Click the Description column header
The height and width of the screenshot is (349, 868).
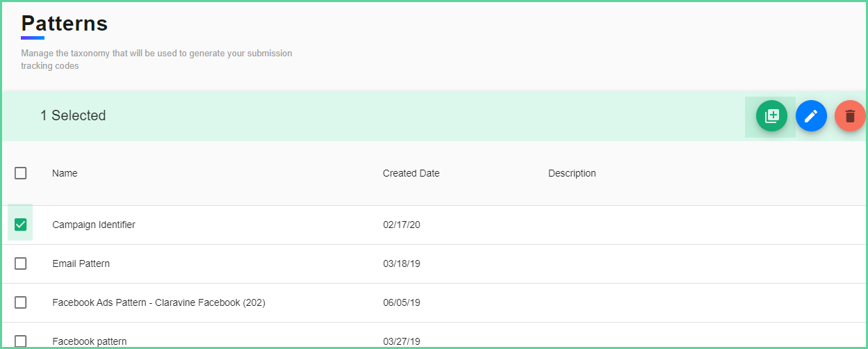coord(572,173)
